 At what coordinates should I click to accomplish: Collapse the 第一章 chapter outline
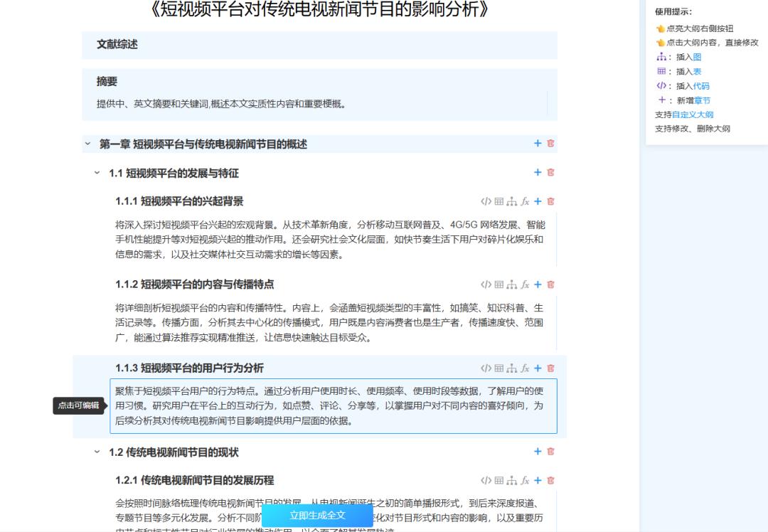pyautogui.click(x=87, y=144)
